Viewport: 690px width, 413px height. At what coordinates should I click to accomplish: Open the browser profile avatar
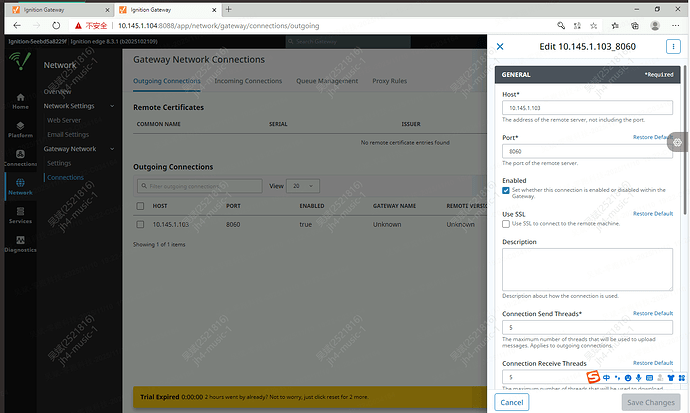click(655, 26)
